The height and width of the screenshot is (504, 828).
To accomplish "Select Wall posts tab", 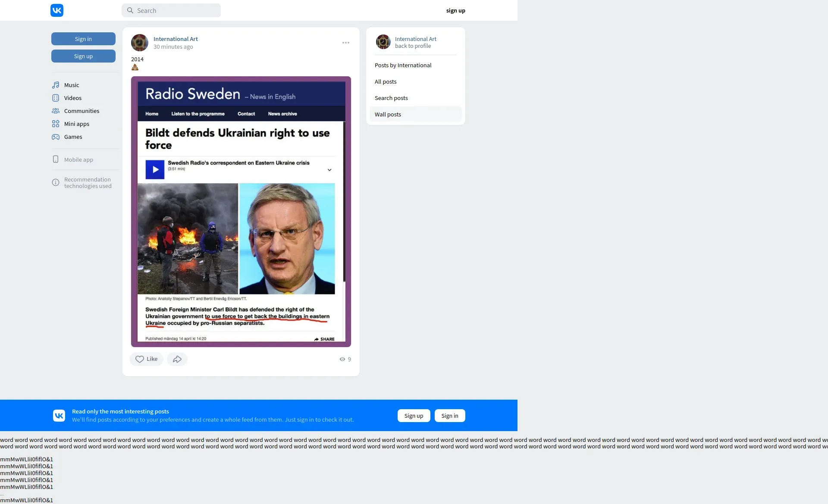I will (416, 114).
